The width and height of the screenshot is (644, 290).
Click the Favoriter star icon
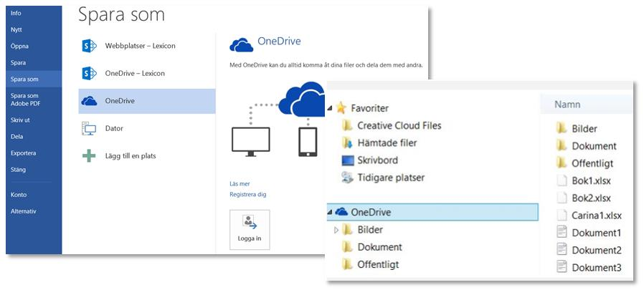pos(341,108)
